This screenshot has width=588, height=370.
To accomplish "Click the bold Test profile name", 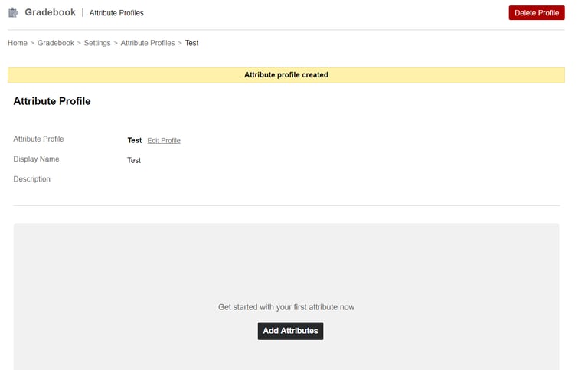I will tap(134, 140).
